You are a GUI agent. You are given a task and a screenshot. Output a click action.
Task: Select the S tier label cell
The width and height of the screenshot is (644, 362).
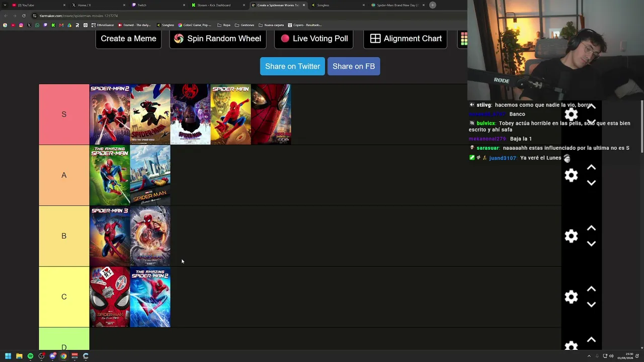(x=64, y=115)
